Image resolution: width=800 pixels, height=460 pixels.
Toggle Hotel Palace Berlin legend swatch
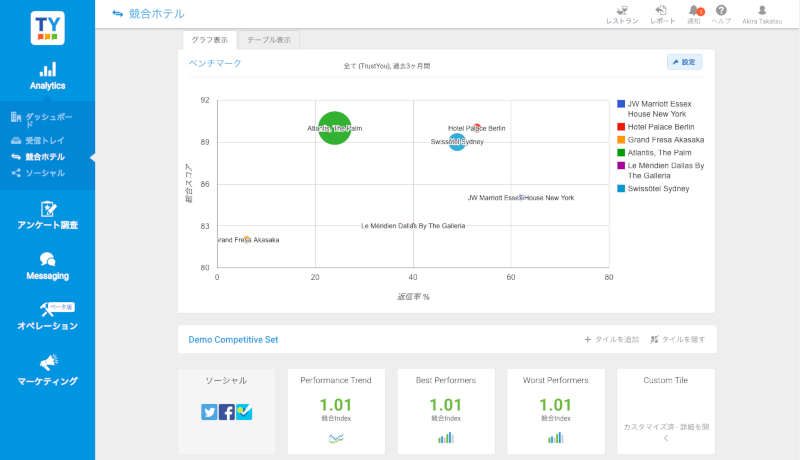click(621, 127)
